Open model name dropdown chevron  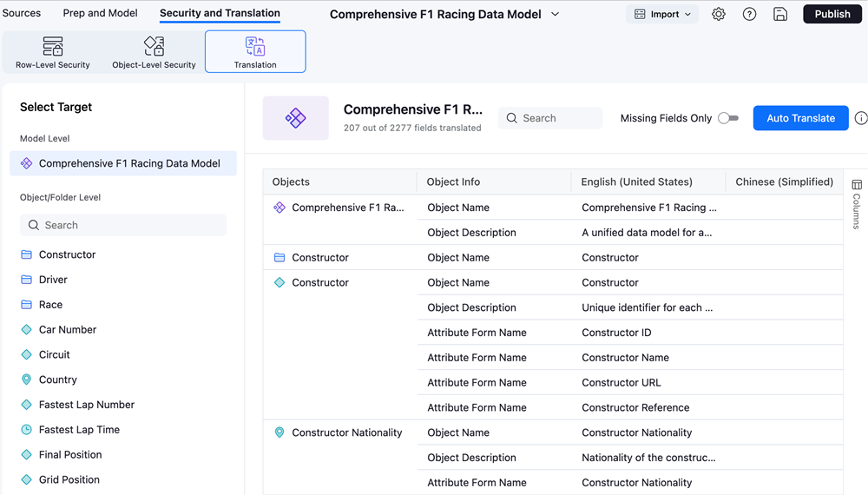[x=556, y=14]
